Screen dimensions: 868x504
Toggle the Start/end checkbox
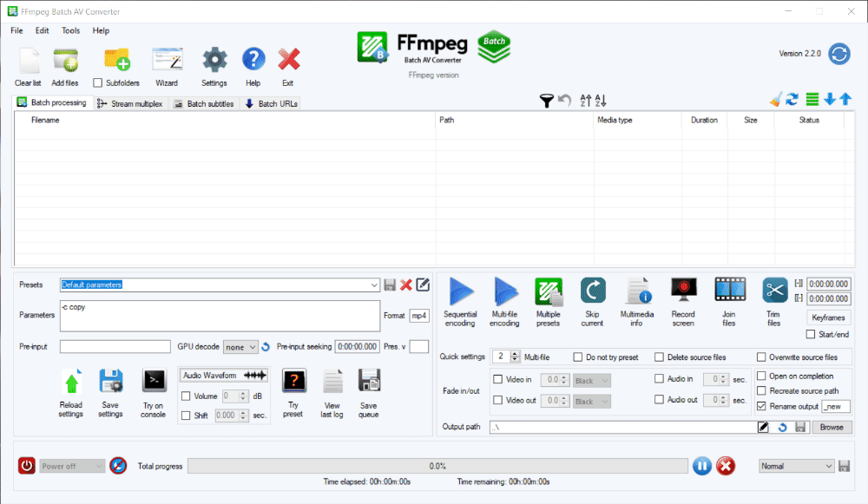pyautogui.click(x=811, y=334)
